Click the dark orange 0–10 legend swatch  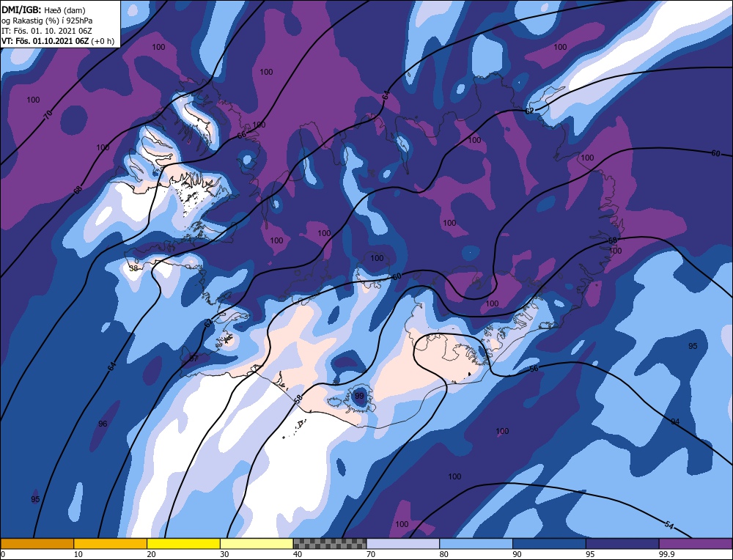point(37,543)
